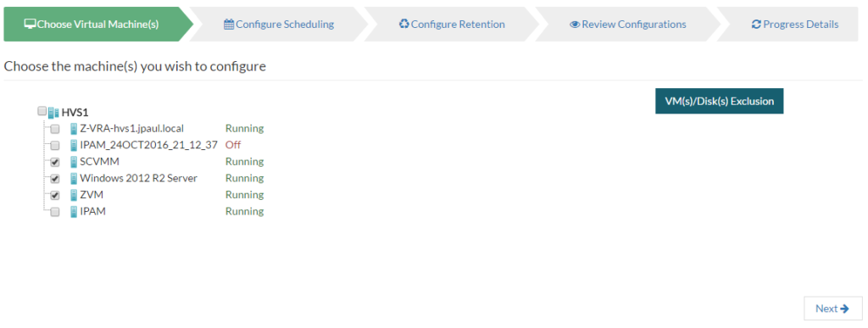Click the Z-VRA-hvs1.jpaul.local VM icon
This screenshot has width=868, height=328.
click(x=73, y=129)
